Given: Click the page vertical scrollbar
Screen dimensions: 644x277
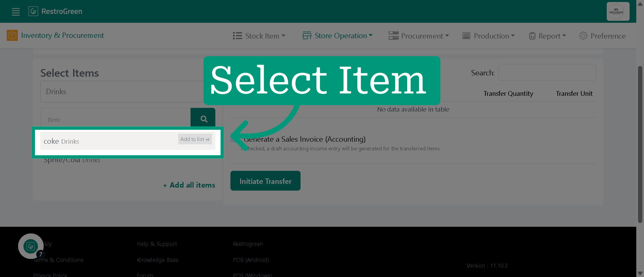Looking at the screenshot, I should 640,144.
